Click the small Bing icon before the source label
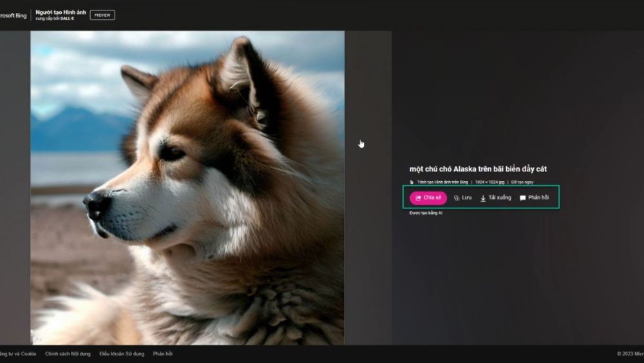The width and height of the screenshot is (644, 363). coord(412,182)
